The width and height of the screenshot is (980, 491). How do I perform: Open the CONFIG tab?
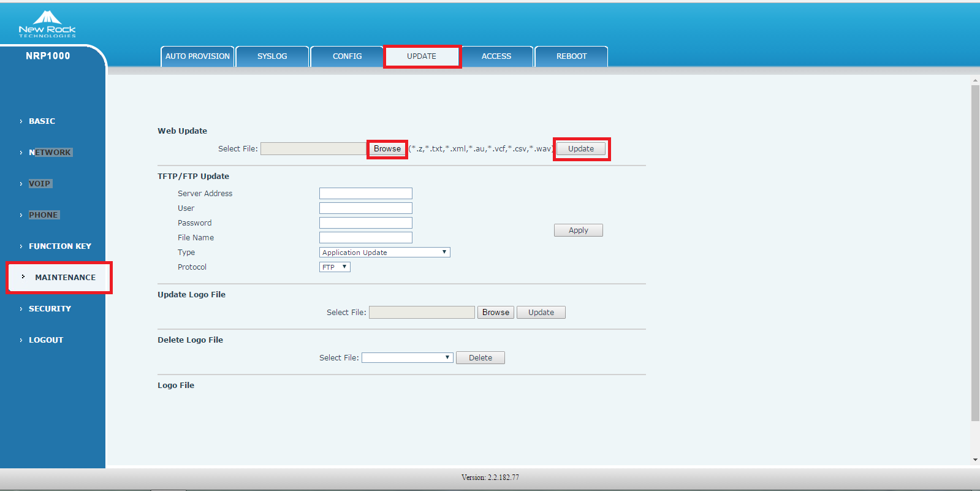[x=347, y=56]
